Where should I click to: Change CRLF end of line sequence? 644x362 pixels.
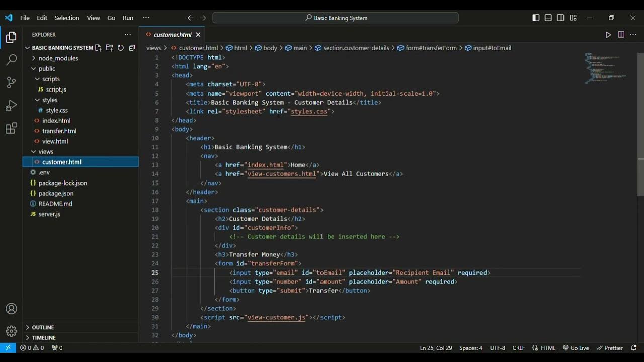coord(518,348)
